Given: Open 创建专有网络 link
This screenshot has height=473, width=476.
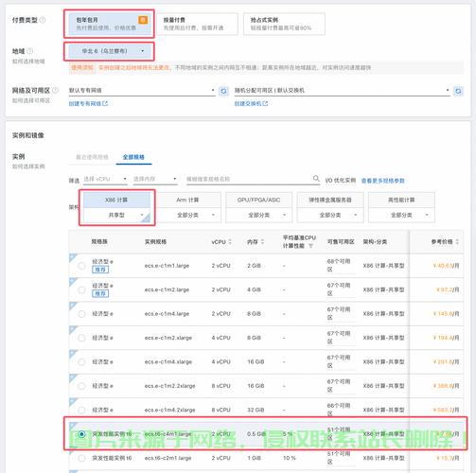Looking at the screenshot, I should point(88,104).
